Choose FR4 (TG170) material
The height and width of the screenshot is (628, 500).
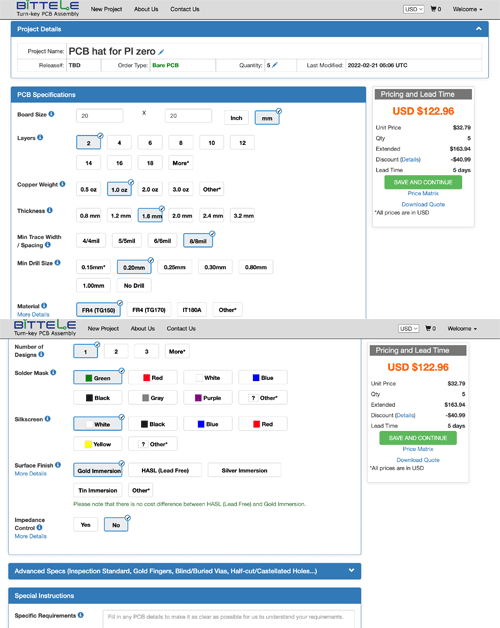[149, 310]
